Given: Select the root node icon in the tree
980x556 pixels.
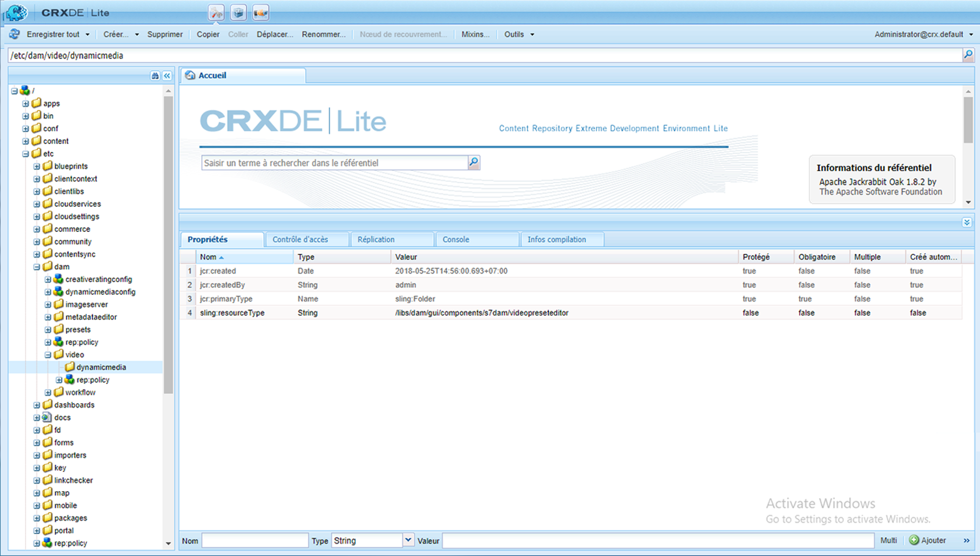Looking at the screenshot, I should pyautogui.click(x=24, y=90).
